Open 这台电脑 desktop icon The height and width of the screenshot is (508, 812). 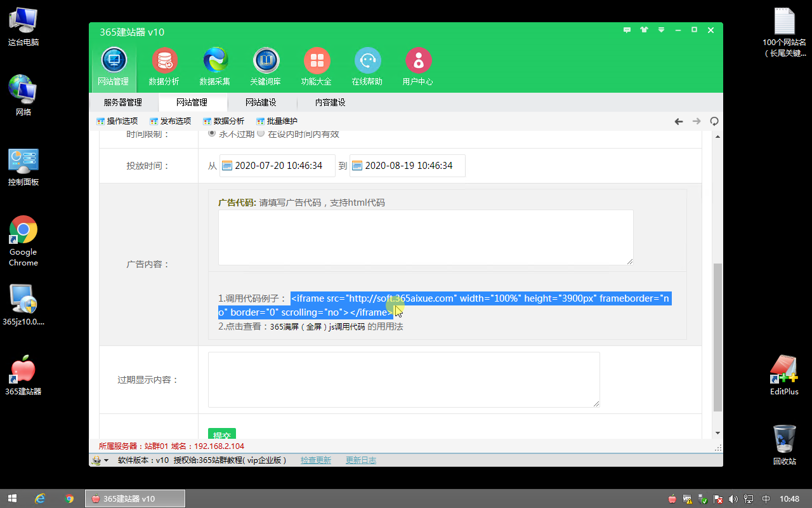23,27
